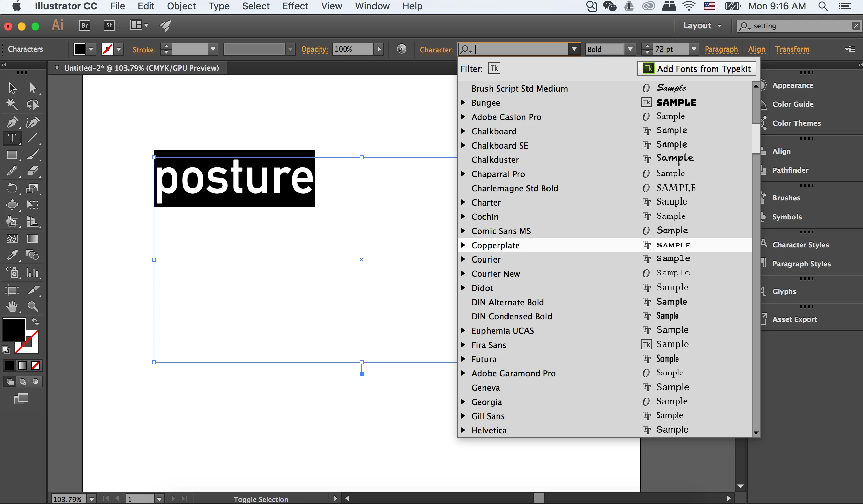Choose the Magic Wand tool
This screenshot has width=863, height=504.
tap(12, 104)
